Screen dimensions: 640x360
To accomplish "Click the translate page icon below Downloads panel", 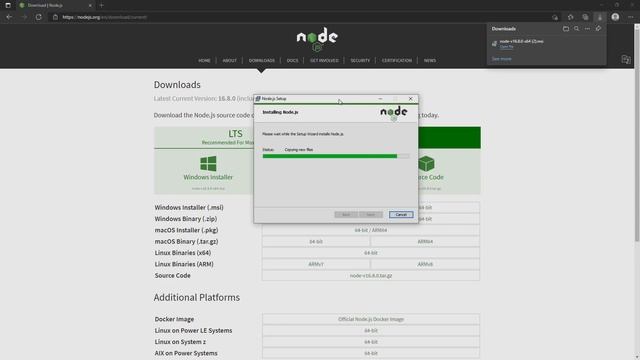I will (625, 60).
